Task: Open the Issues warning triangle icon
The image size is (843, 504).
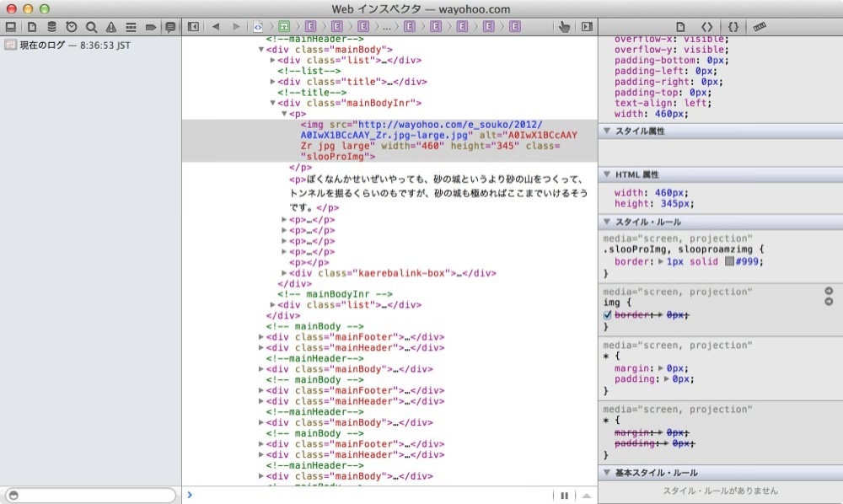Action: pos(111,26)
